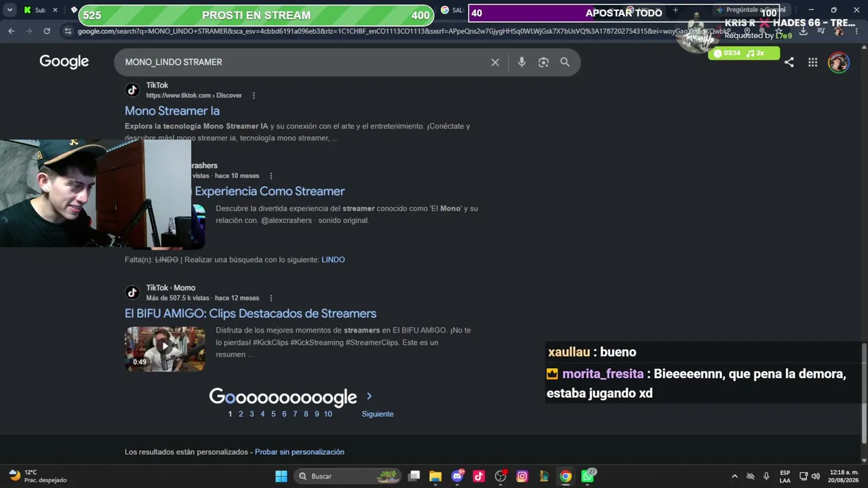Open more options for 'hace 12 meses' result
This screenshot has height=488, width=868.
coord(271,298)
